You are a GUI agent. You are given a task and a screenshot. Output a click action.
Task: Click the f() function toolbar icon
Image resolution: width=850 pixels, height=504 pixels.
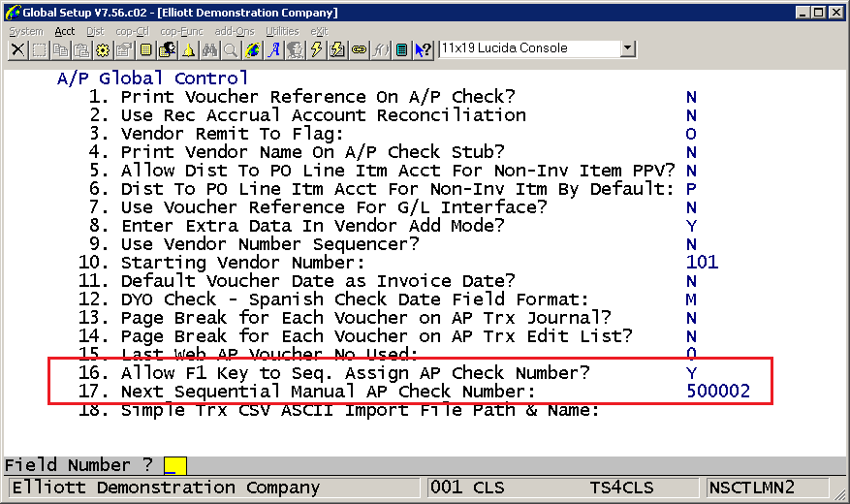click(380, 49)
